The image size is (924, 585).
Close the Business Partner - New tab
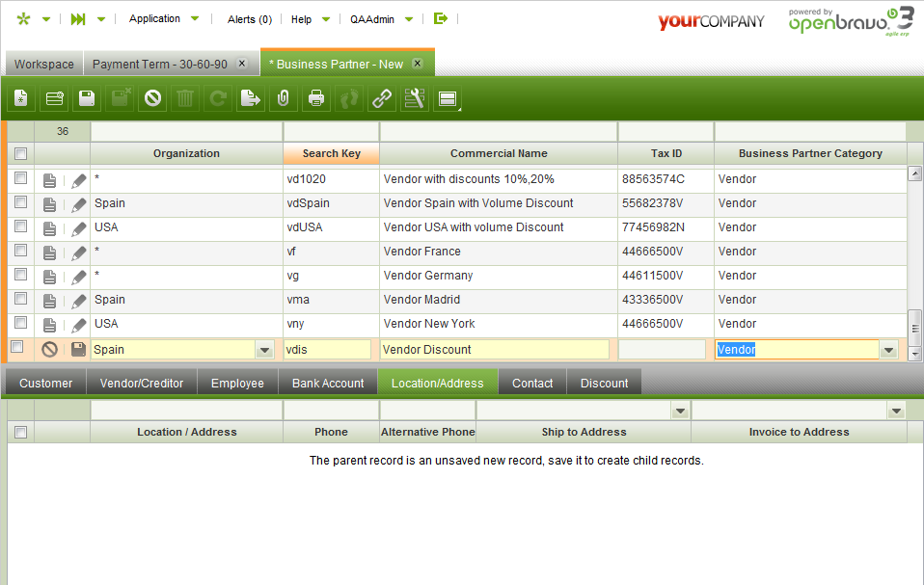[418, 63]
